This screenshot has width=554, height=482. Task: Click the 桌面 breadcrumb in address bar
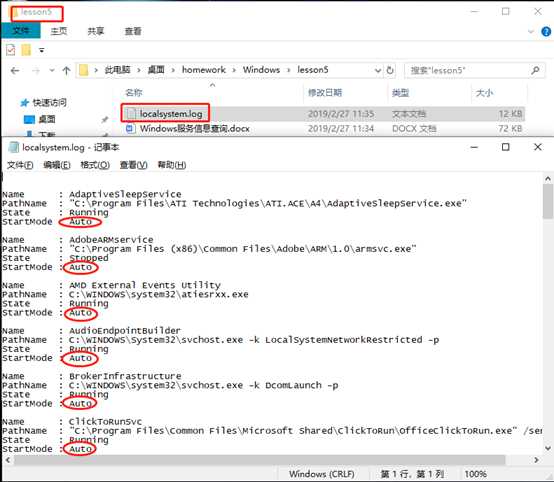pos(156,70)
